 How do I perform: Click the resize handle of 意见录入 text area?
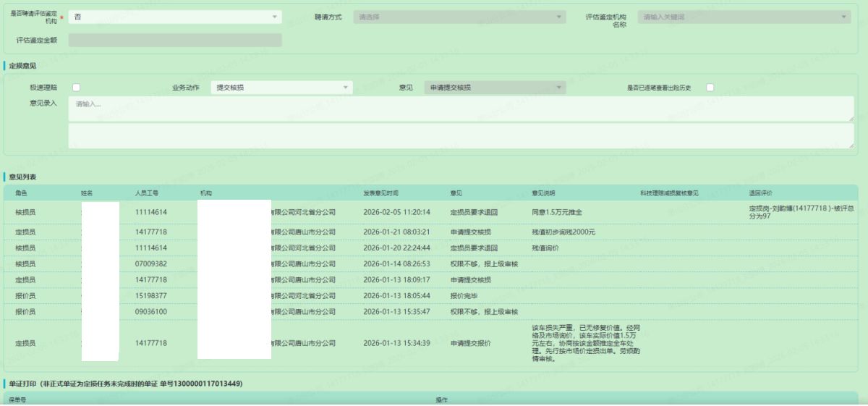[x=851, y=118]
